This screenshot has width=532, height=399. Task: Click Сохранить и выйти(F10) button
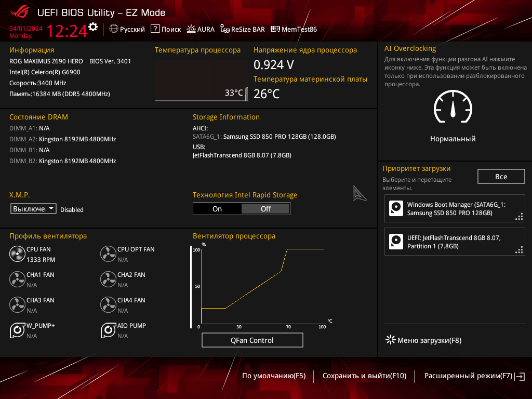[x=364, y=376]
